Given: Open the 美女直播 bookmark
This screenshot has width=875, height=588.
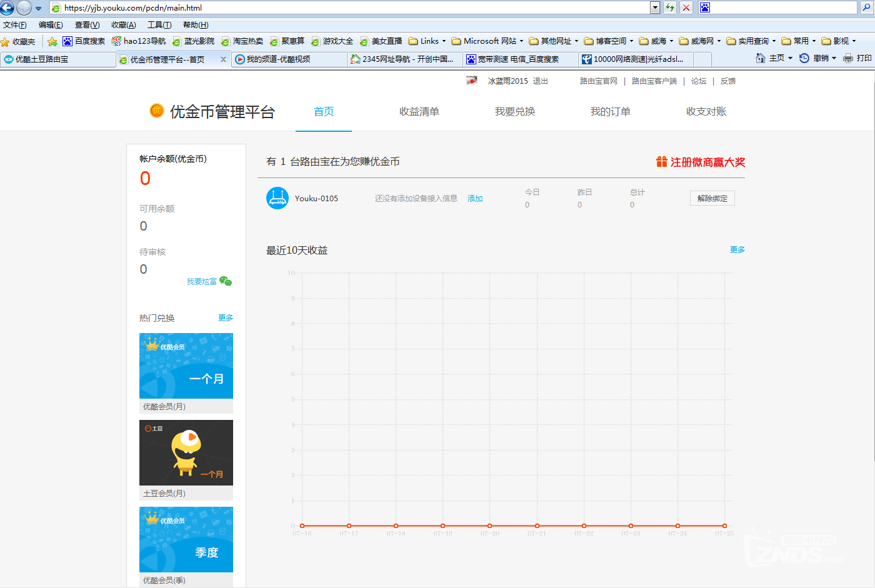Looking at the screenshot, I should pos(381,41).
